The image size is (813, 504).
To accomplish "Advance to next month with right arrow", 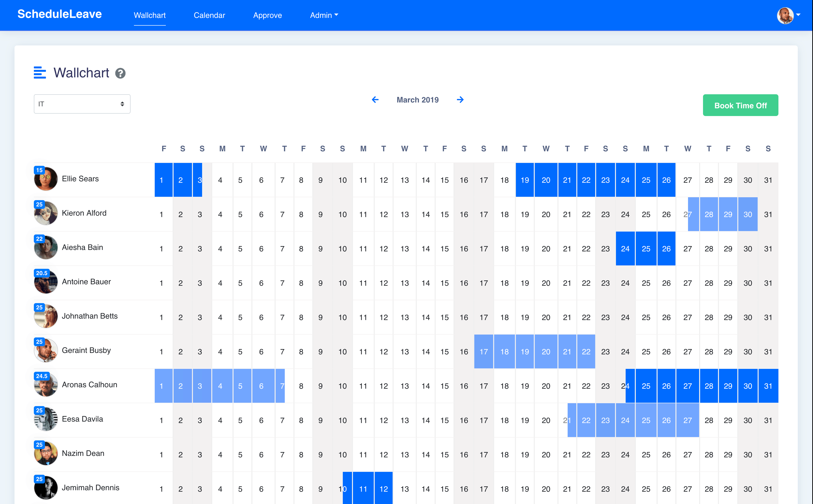I will pos(460,100).
